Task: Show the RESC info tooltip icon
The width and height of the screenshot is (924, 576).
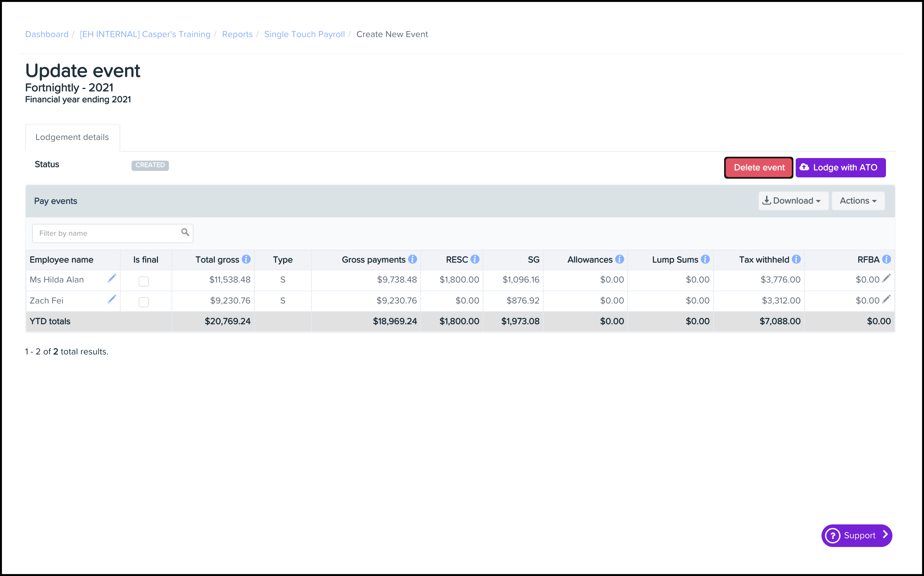Action: pyautogui.click(x=475, y=259)
